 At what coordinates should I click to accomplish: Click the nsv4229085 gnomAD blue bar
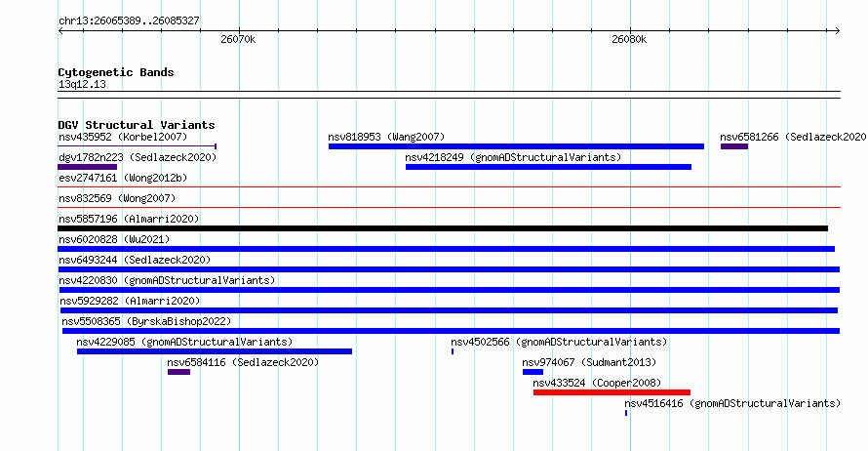[215, 351]
